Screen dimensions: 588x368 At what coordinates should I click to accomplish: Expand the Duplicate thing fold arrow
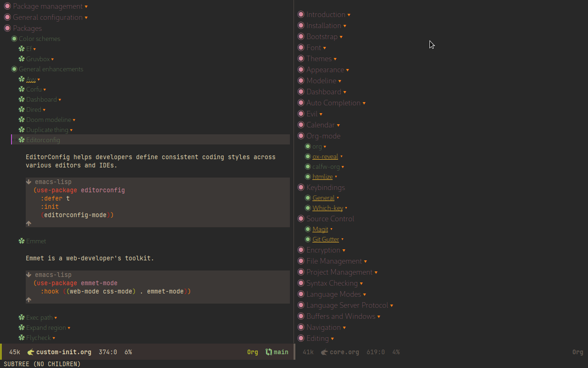click(71, 130)
